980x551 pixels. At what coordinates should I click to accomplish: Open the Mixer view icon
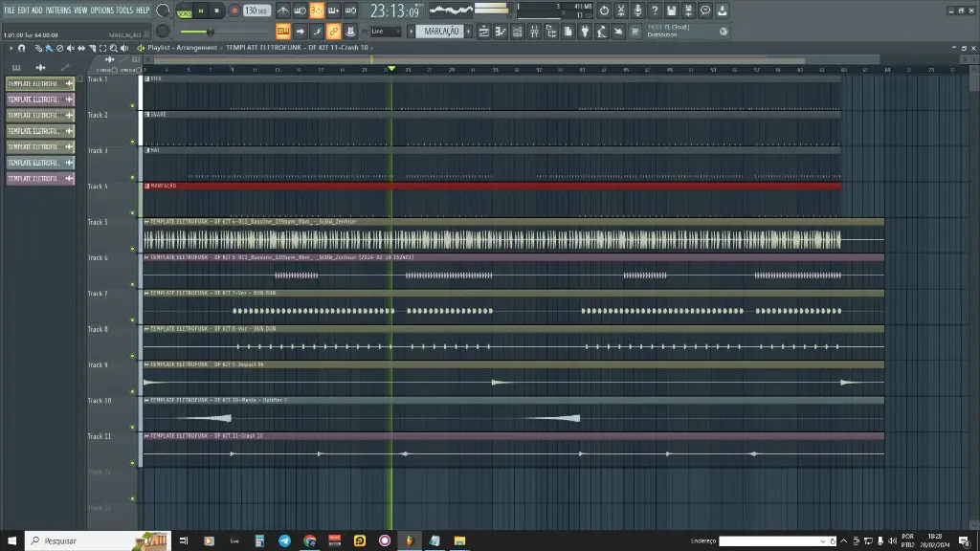(x=534, y=32)
